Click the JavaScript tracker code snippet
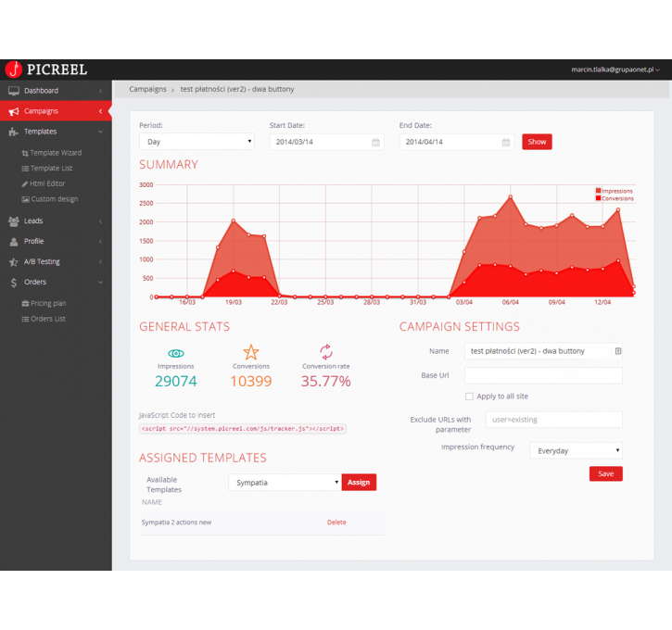Image resolution: width=672 pixels, height=630 pixels. tap(243, 429)
